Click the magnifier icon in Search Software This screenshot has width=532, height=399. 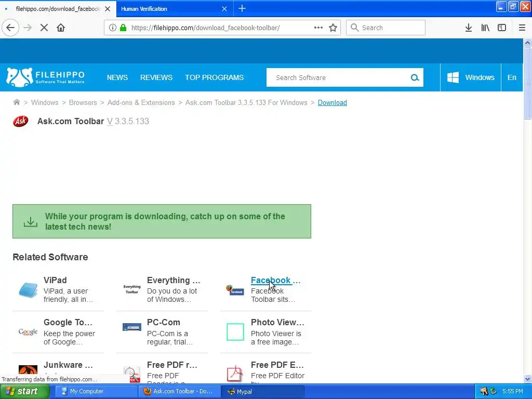[415, 78]
